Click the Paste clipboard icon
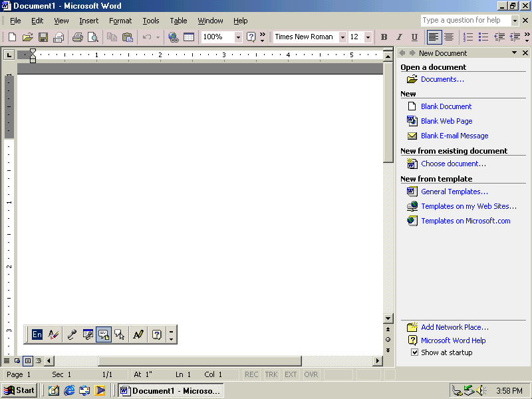The image size is (532, 399). (127, 37)
